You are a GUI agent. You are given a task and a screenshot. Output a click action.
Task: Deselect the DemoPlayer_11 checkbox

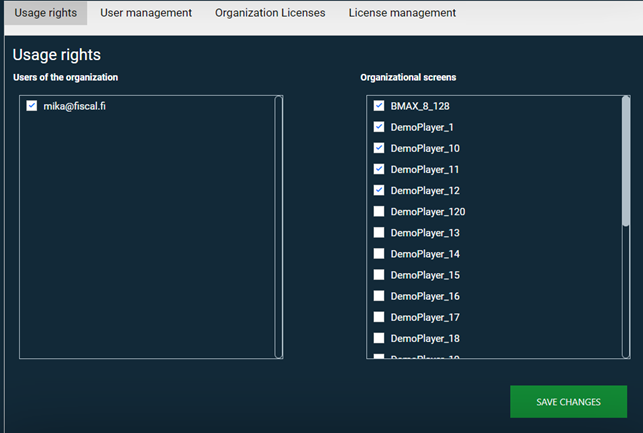pyautogui.click(x=379, y=169)
